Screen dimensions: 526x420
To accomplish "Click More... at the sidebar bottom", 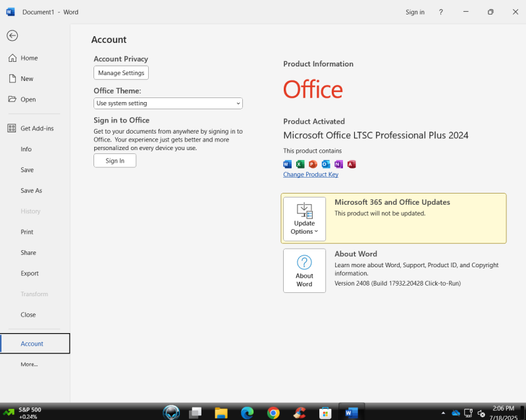I will coord(29,364).
